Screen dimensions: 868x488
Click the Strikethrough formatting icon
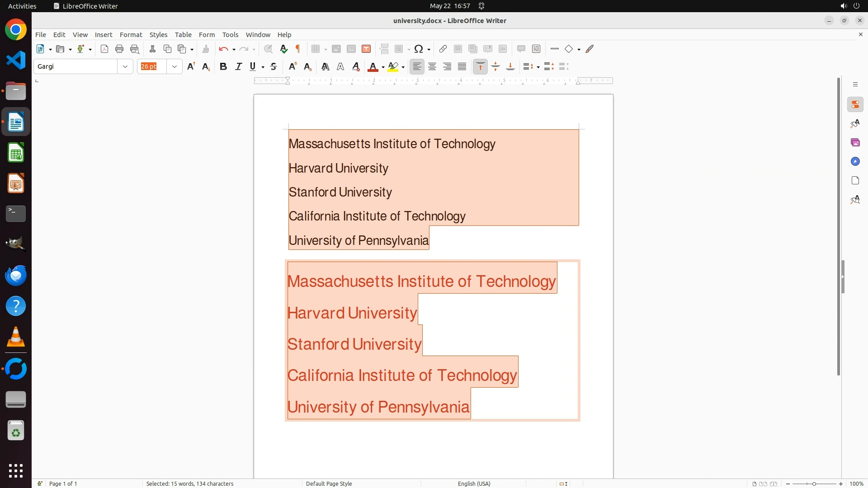click(x=274, y=66)
